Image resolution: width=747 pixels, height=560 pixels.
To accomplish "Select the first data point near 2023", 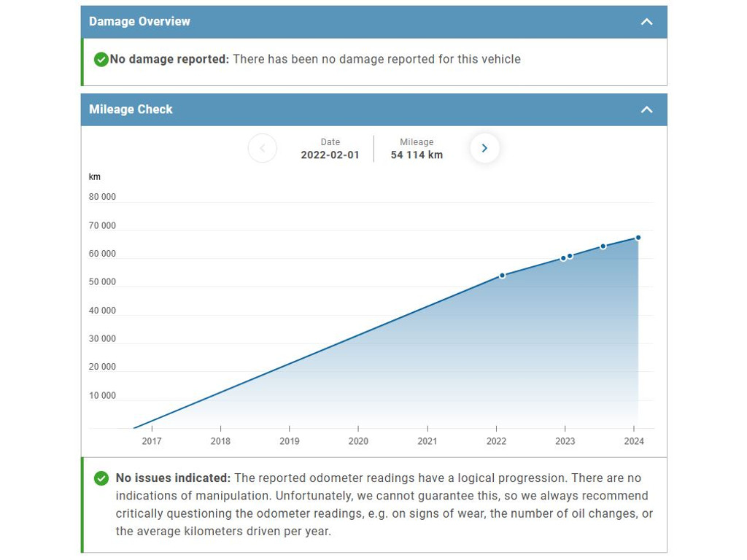I will click(563, 258).
